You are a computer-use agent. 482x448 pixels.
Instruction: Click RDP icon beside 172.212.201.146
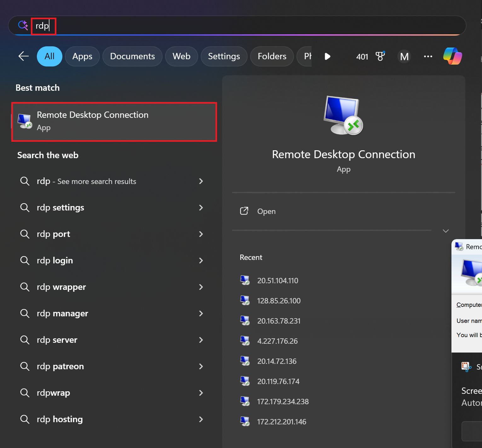coord(245,421)
